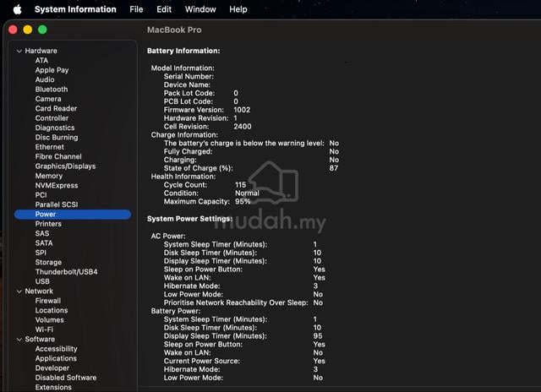Collapse the Network section
This screenshot has height=392, width=541.
(x=19, y=291)
